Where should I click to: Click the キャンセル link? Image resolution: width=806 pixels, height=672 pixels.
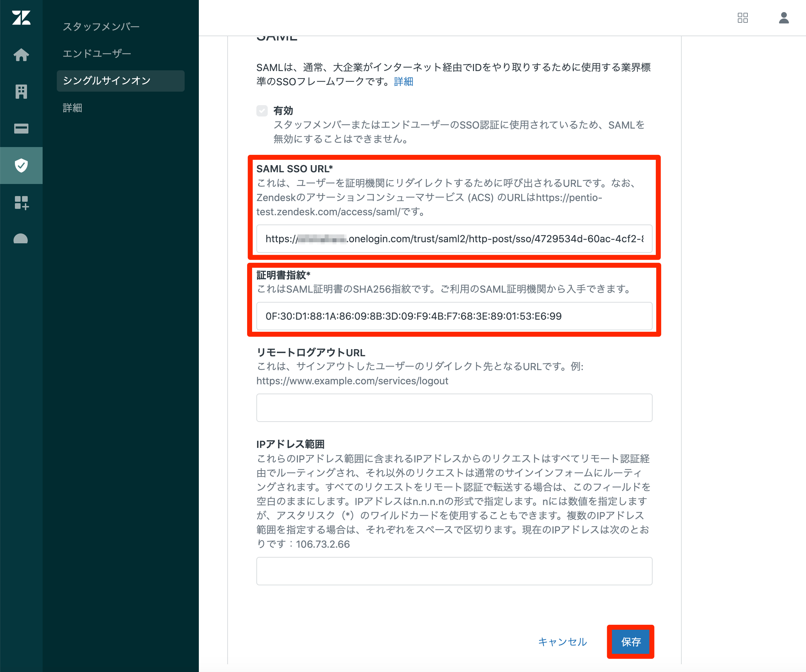(x=562, y=642)
